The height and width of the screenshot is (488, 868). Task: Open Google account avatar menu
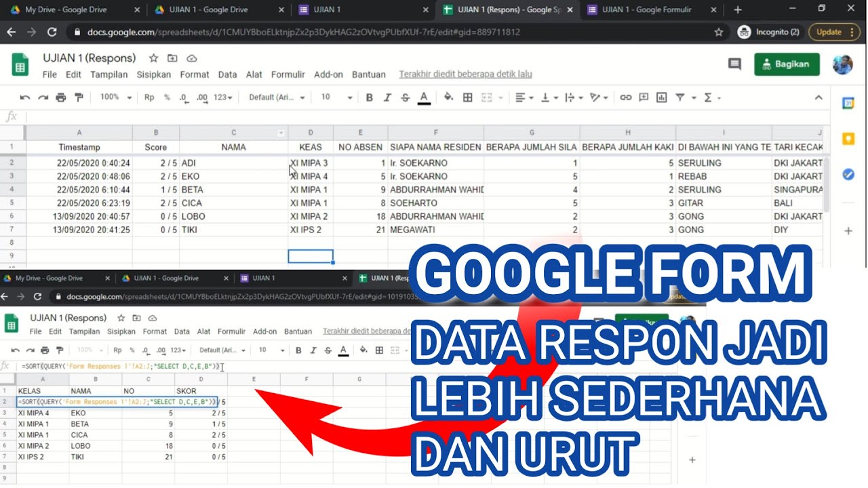[x=842, y=64]
